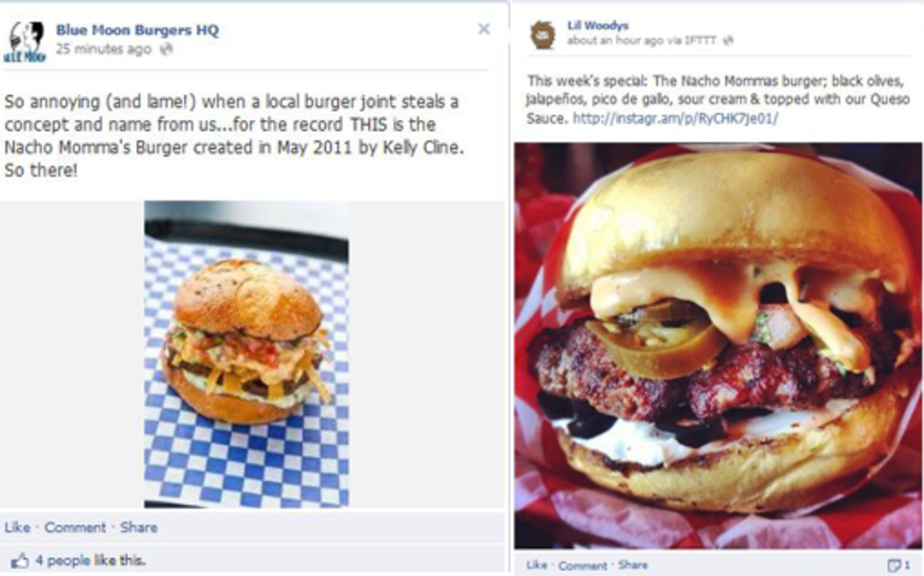Viewport: 924px width, 576px height.
Task: Like the Blue Moon Burgers post
Action: (x=17, y=527)
